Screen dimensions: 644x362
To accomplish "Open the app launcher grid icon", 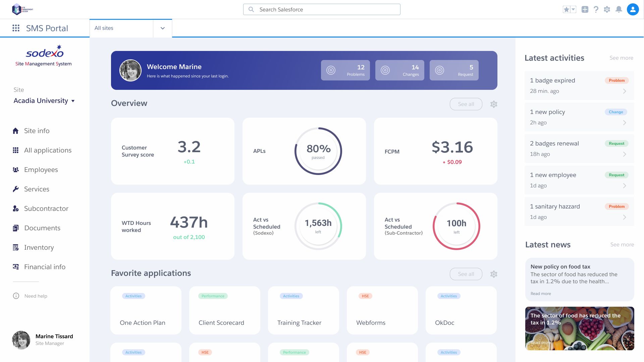I will coord(16,28).
